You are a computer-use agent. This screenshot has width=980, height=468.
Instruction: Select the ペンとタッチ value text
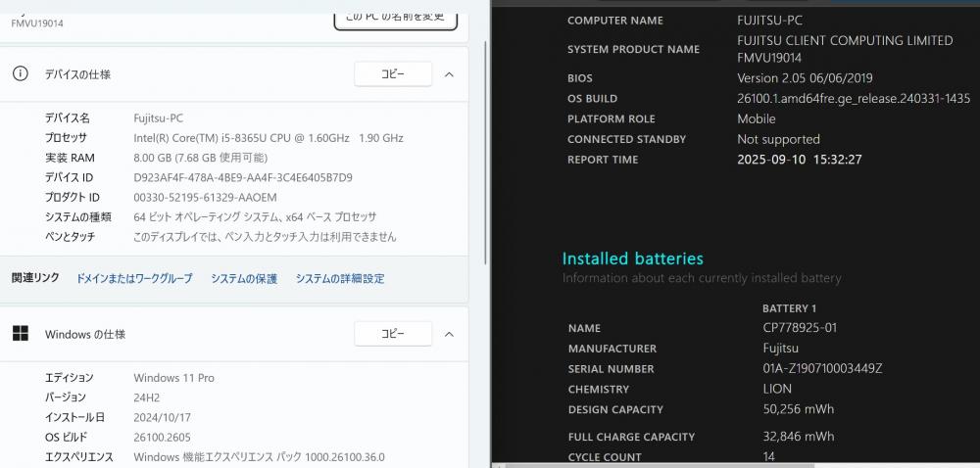point(265,237)
